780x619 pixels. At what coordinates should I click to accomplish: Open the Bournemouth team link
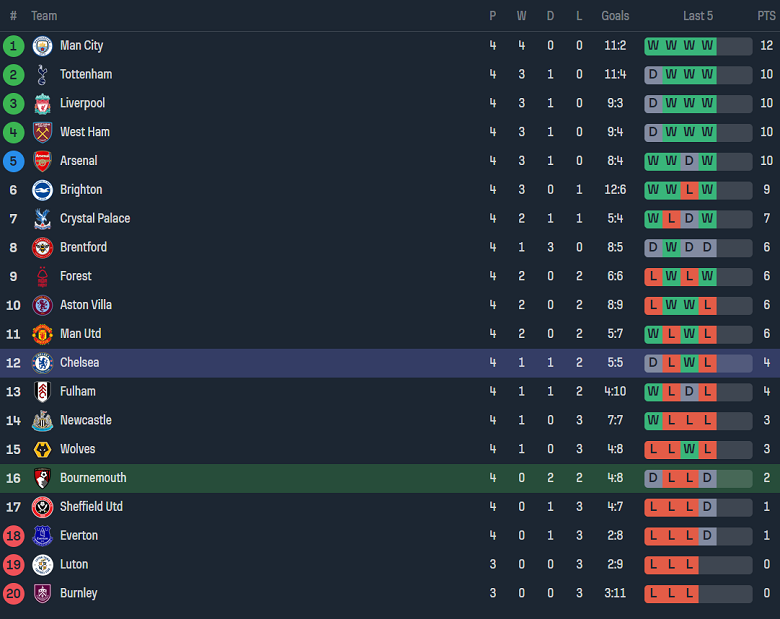pyautogui.click(x=93, y=478)
